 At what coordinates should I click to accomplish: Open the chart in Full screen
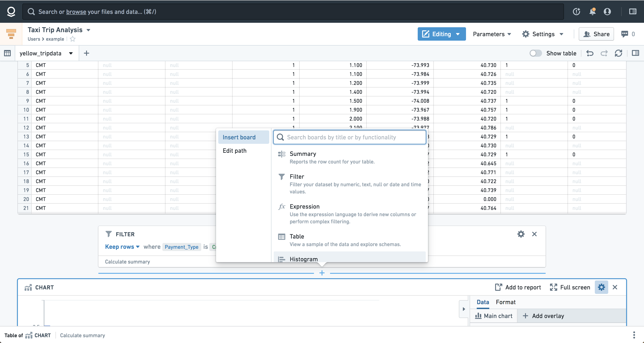click(x=570, y=287)
